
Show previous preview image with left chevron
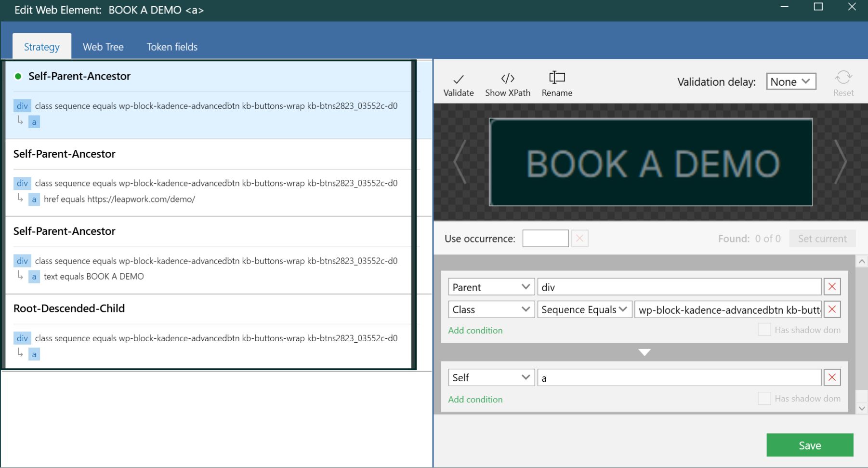point(460,162)
